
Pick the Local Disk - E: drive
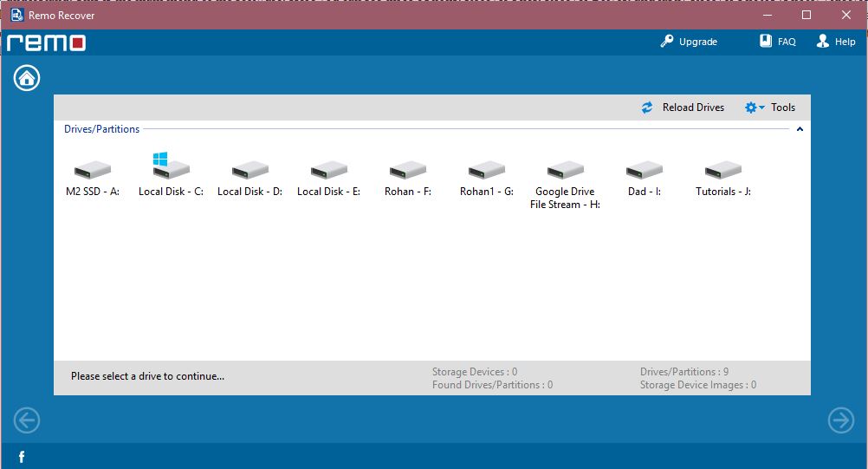[328, 172]
